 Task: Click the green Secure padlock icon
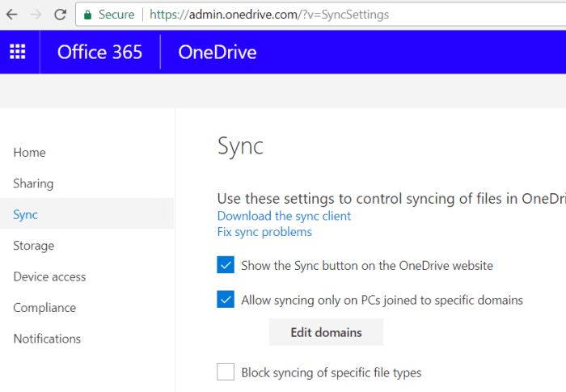pos(88,15)
